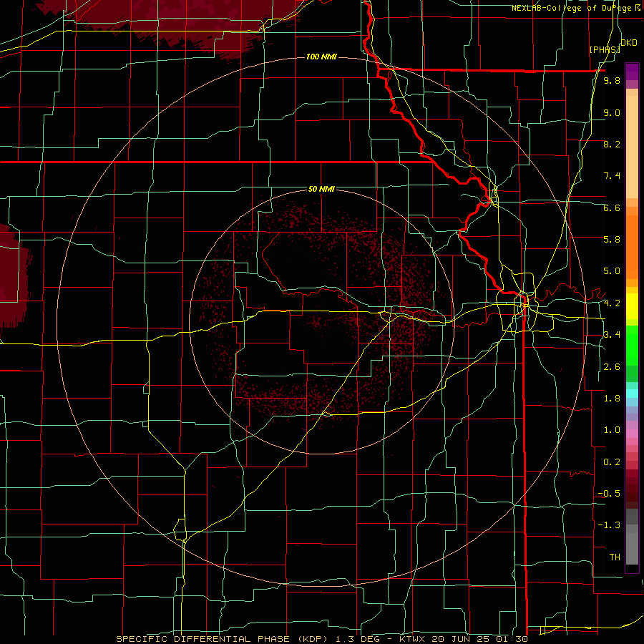The image size is (644, 644).
Task: Click the 1.8 color scale value
Action: tap(612, 399)
